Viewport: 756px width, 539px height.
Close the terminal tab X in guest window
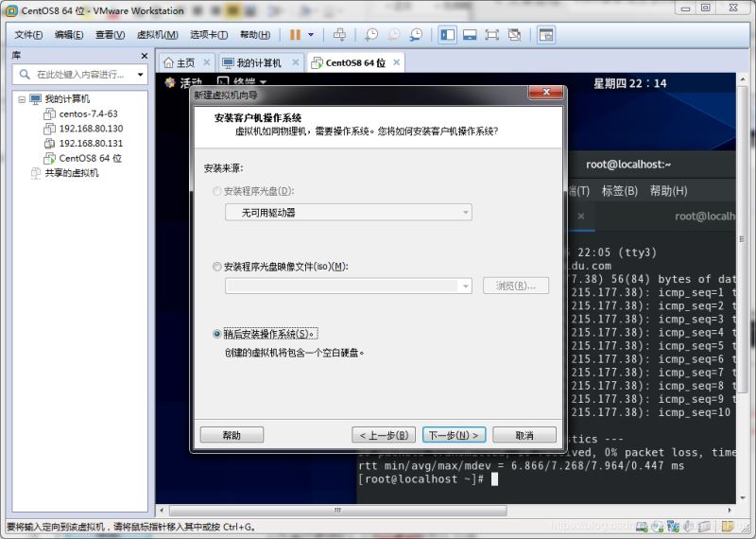(581, 217)
